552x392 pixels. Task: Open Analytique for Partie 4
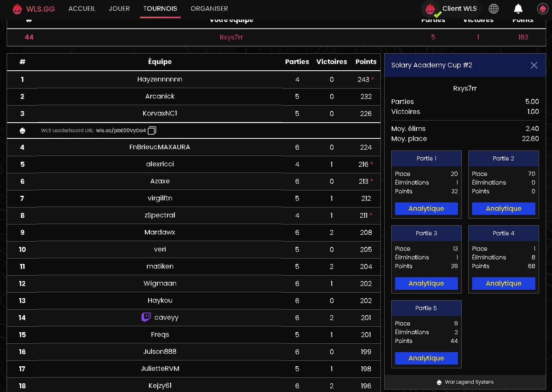pyautogui.click(x=504, y=284)
